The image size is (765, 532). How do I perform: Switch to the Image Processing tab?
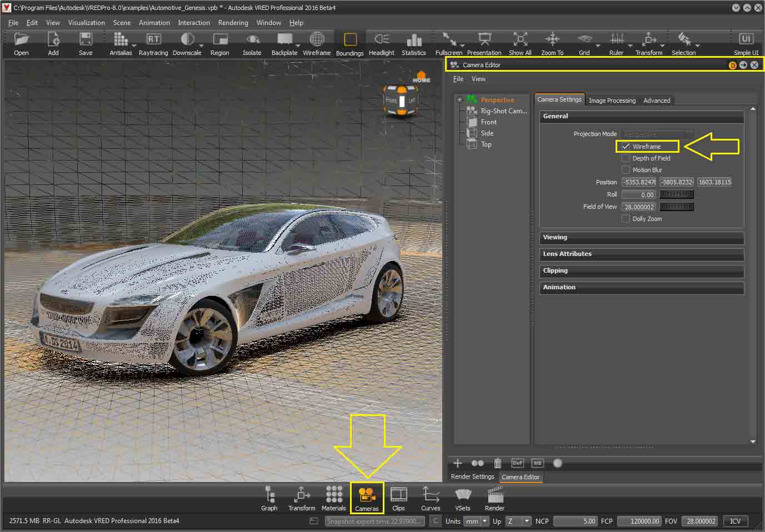click(x=612, y=100)
